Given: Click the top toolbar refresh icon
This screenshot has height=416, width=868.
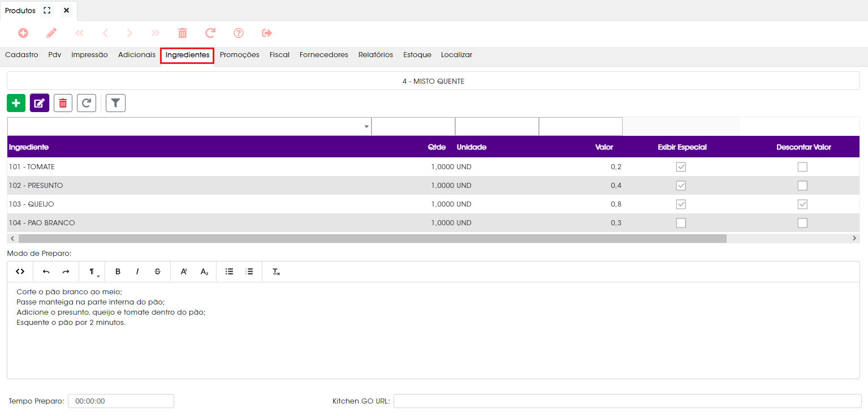Looking at the screenshot, I should pos(210,33).
